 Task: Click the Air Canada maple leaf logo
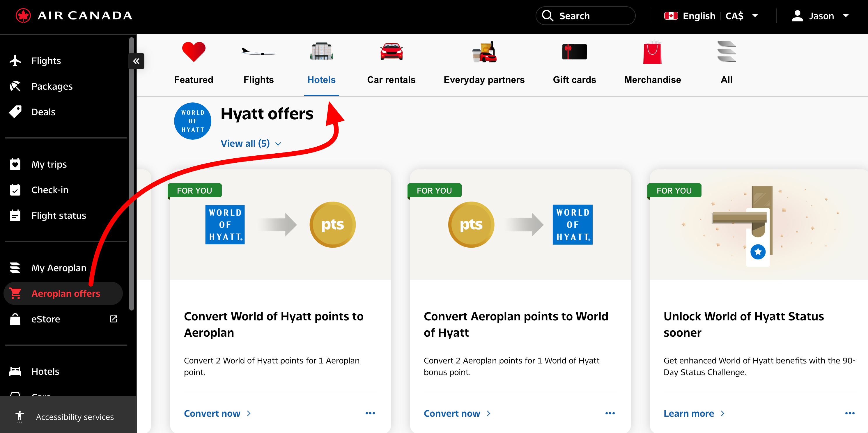(23, 15)
